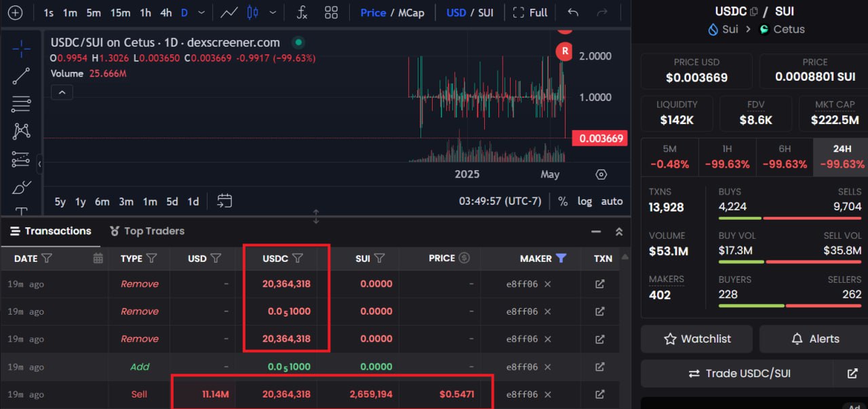The image size is (868, 409).
Task: Switch to the Transactions tab
Action: coord(51,231)
